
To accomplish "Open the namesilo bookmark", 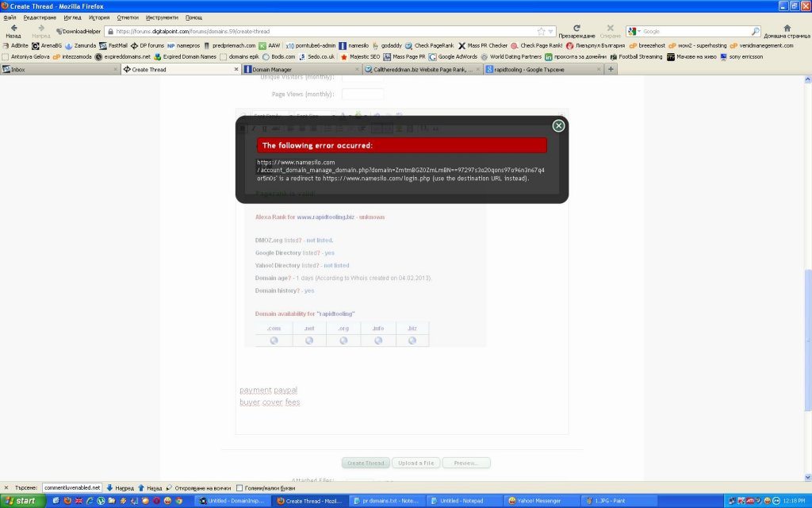I will pos(354,45).
